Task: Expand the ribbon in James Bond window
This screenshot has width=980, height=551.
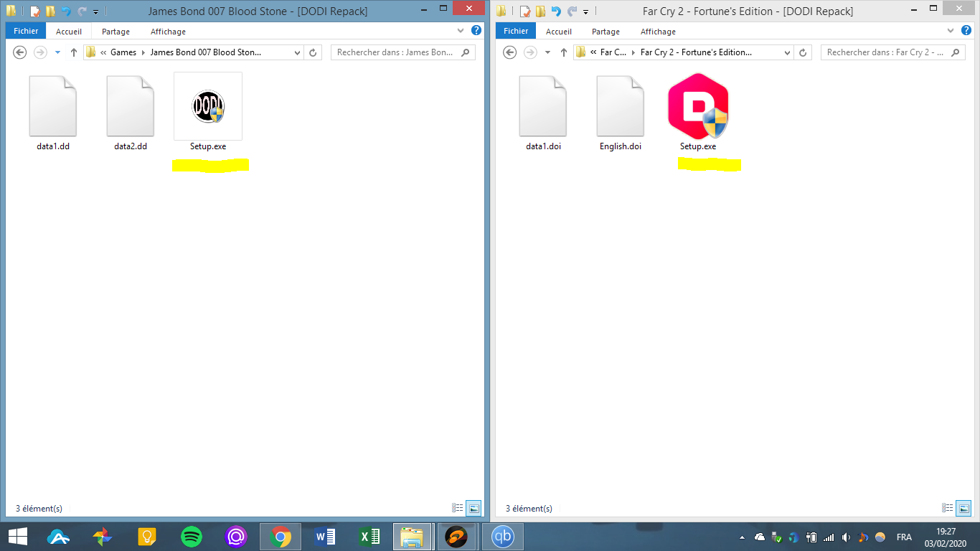Action: pos(461,31)
